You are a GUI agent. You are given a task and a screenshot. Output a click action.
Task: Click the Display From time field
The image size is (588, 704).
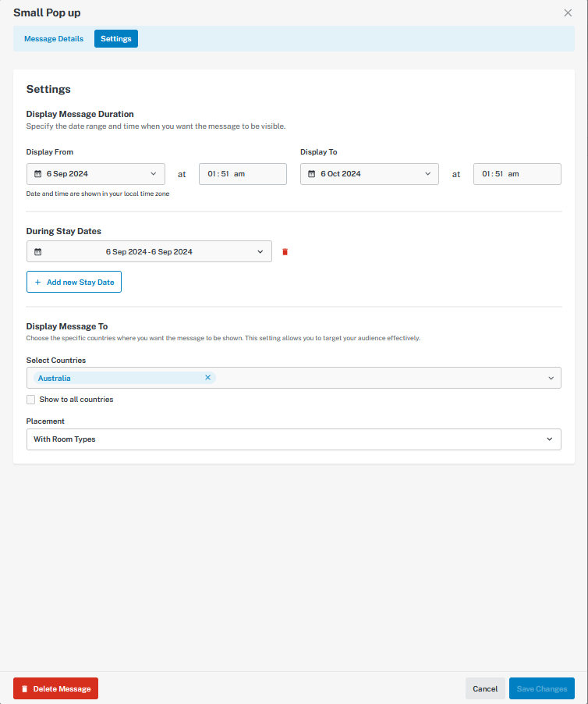click(x=243, y=174)
